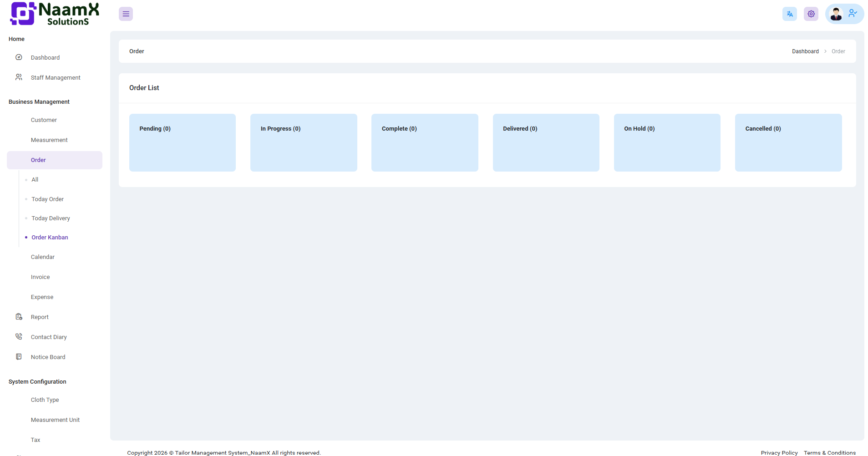Click the Delivered (0) kanban column
Viewport: 868px width, 456px height.
pos(546,142)
